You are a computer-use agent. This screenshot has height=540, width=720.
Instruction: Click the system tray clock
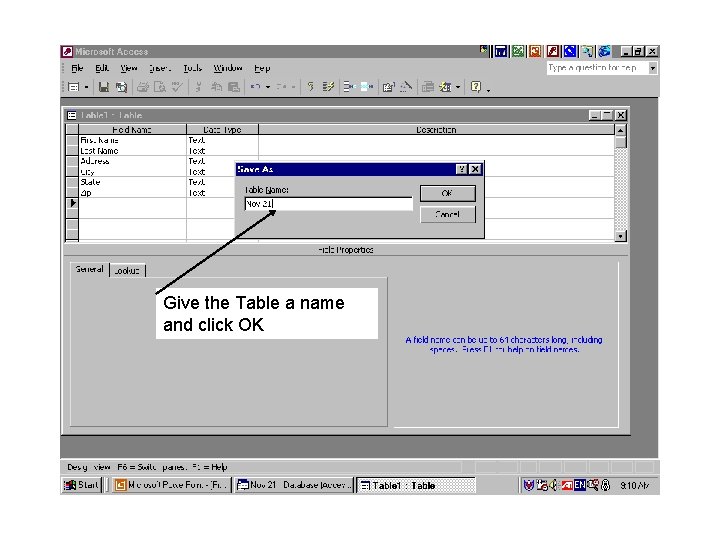click(634, 485)
